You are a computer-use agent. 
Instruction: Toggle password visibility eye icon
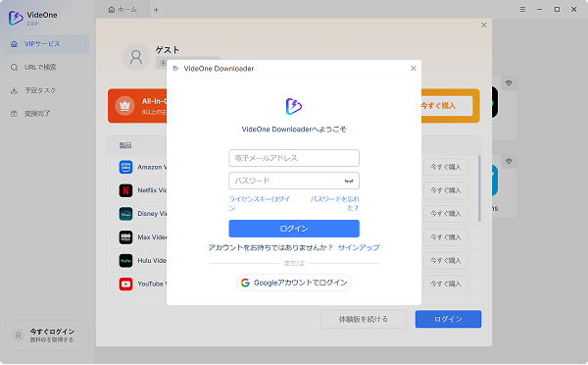click(x=349, y=182)
